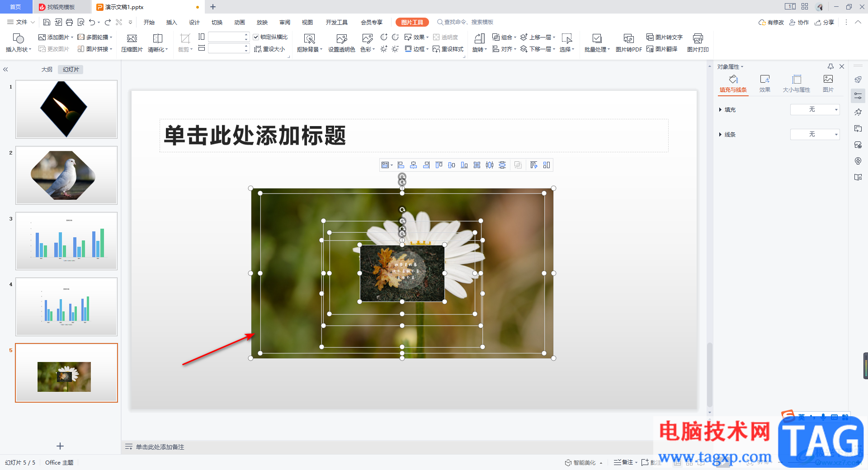Click the Print icon in quick access toolbar
This screenshot has width=868, height=470.
69,22
